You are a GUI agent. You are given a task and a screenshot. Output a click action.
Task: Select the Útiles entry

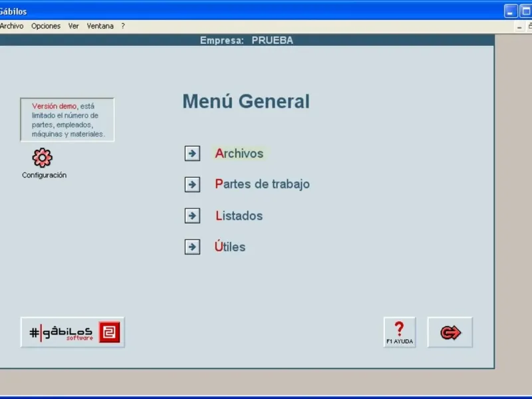pyautogui.click(x=229, y=247)
